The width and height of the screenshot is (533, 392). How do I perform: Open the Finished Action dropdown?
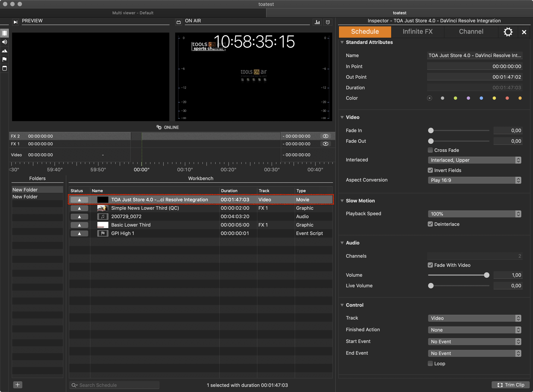coord(475,330)
